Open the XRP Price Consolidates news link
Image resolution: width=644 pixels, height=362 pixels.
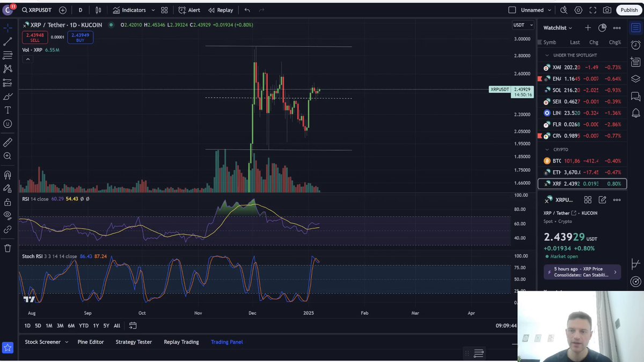point(582,272)
